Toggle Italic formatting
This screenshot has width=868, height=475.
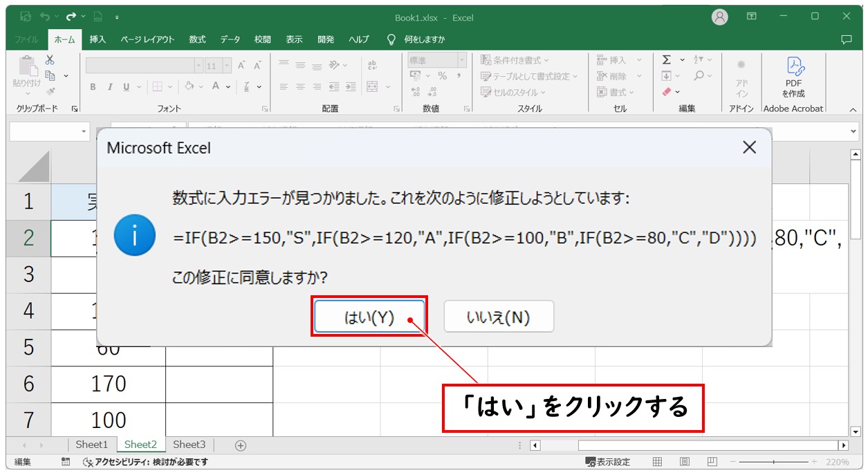[109, 87]
